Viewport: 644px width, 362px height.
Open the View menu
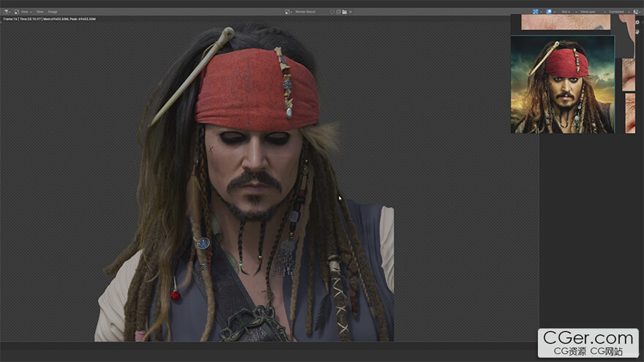pos(40,12)
